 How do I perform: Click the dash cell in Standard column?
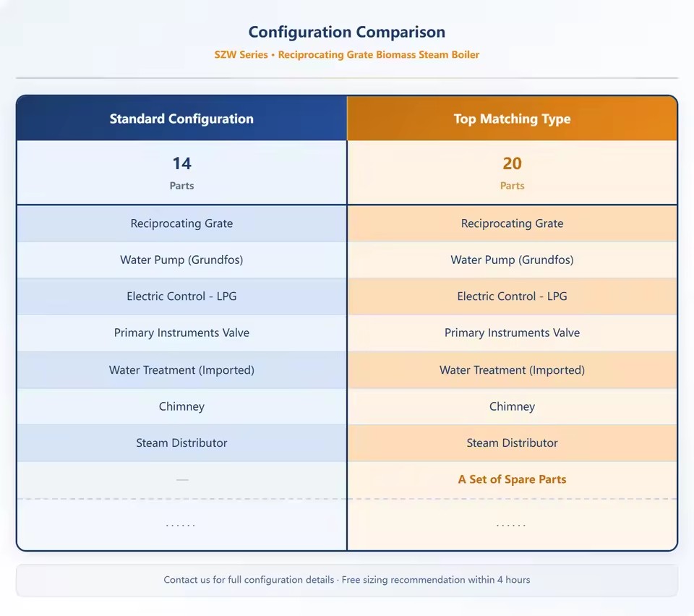point(181,479)
